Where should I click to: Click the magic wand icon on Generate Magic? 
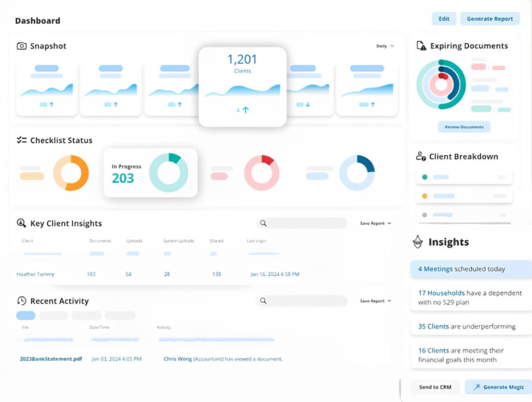pyautogui.click(x=477, y=387)
